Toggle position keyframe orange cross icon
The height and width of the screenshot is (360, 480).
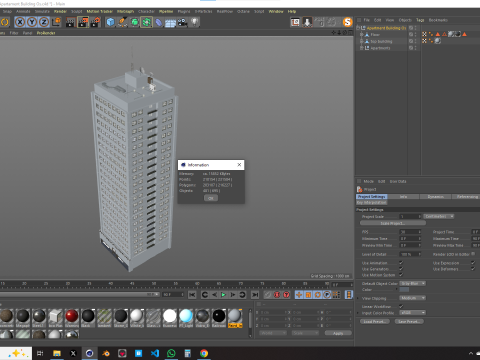point(299,295)
